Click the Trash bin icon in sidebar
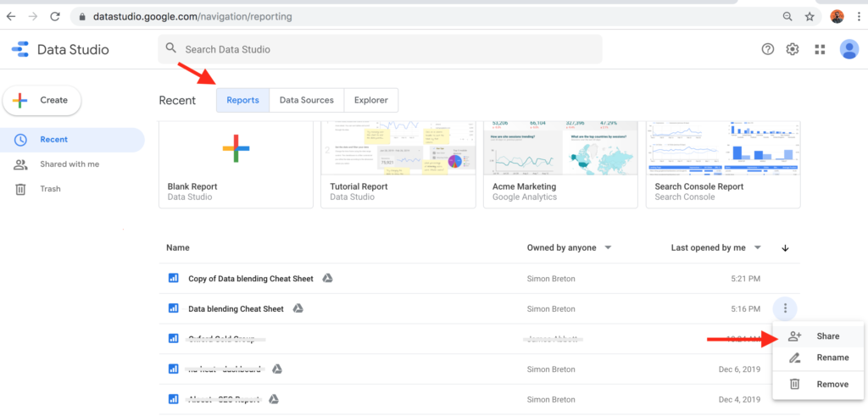Image resolution: width=868 pixels, height=416 pixels. [x=20, y=189]
